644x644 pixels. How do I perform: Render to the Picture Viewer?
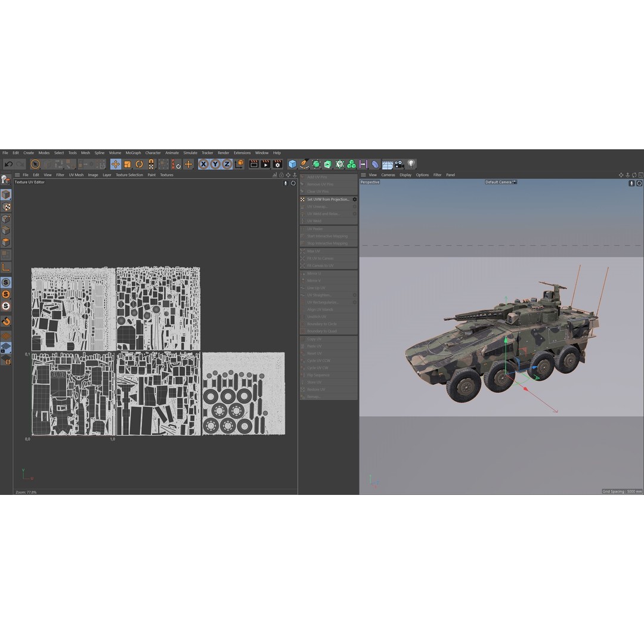265,164
